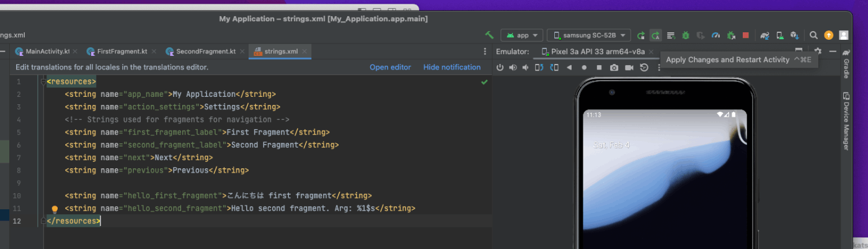Click the Run with Coverage icon
This screenshot has height=249, width=868.
(x=701, y=35)
